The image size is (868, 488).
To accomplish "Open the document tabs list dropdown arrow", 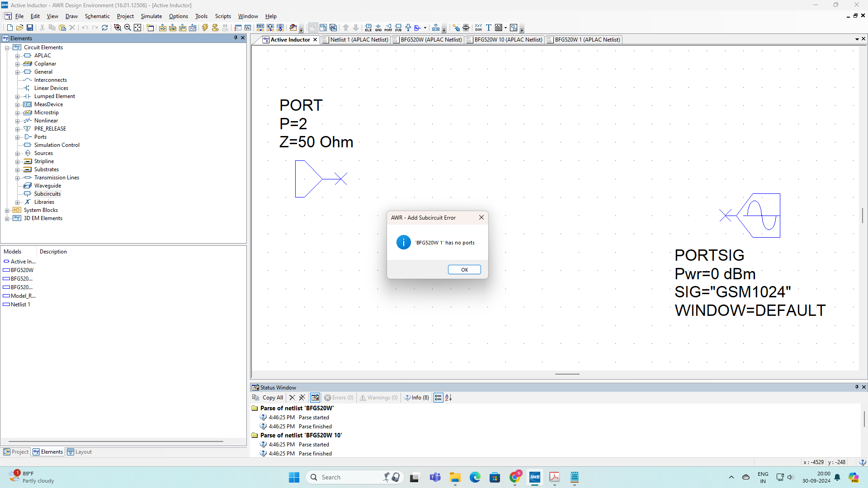I will point(857,39).
